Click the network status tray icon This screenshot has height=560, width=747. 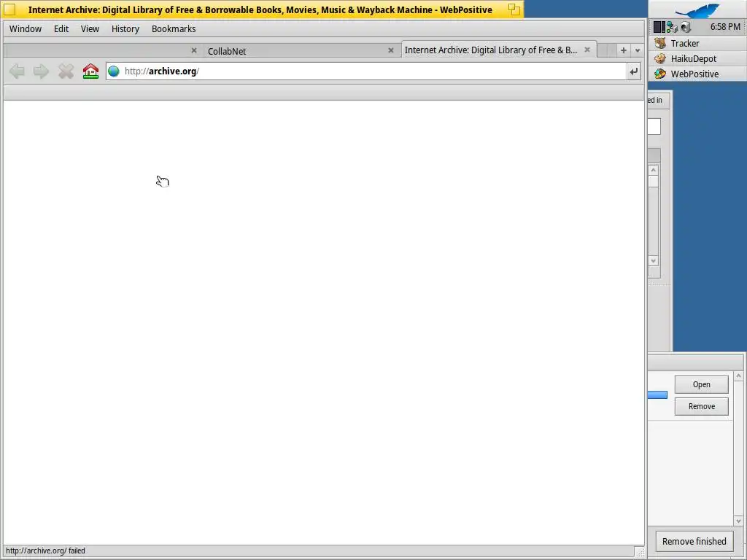pos(672,27)
